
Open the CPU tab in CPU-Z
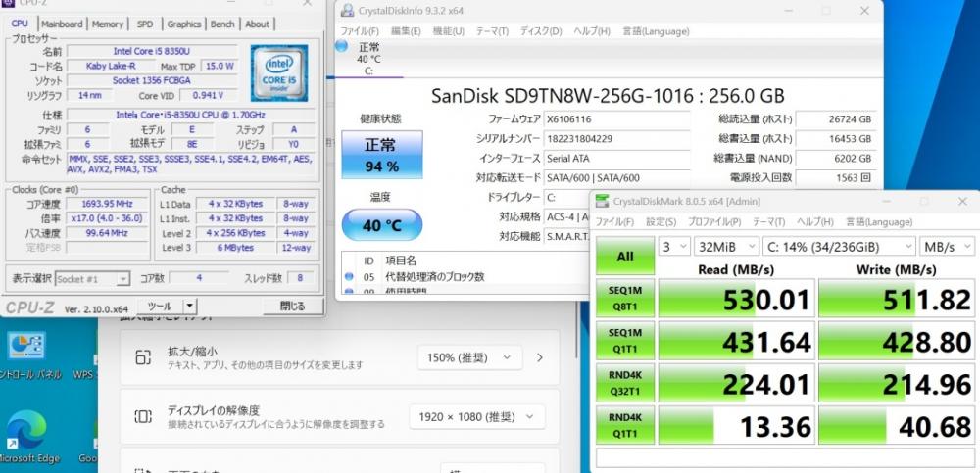coord(20,24)
